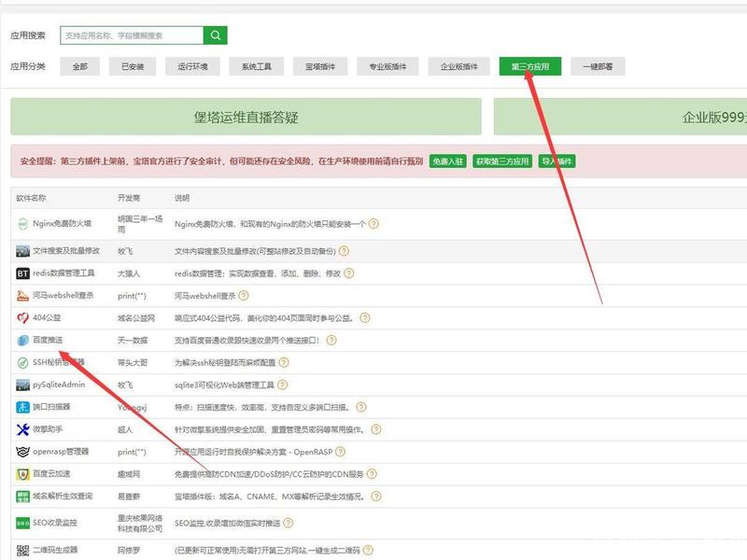Click the openrasp管理器 icon

click(x=22, y=452)
